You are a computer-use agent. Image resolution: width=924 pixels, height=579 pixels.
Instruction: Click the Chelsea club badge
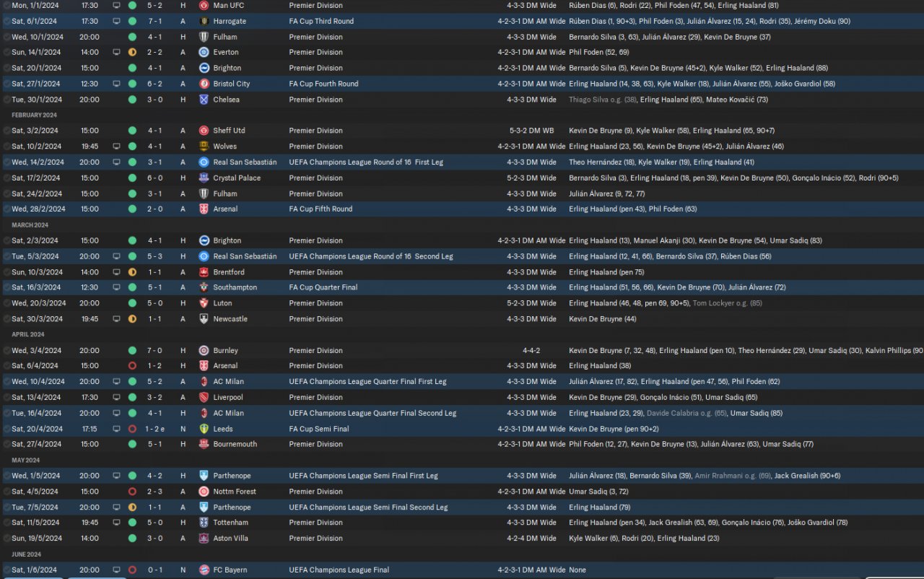point(204,100)
